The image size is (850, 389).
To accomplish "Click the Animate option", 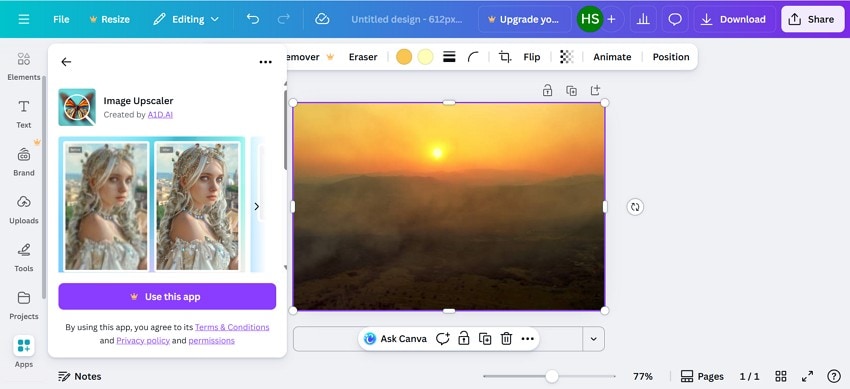I will tap(612, 57).
